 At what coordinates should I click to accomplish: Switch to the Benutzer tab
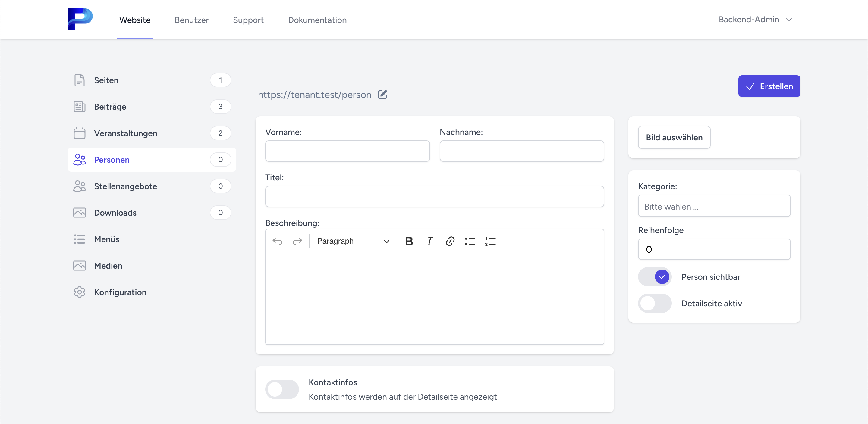point(192,20)
